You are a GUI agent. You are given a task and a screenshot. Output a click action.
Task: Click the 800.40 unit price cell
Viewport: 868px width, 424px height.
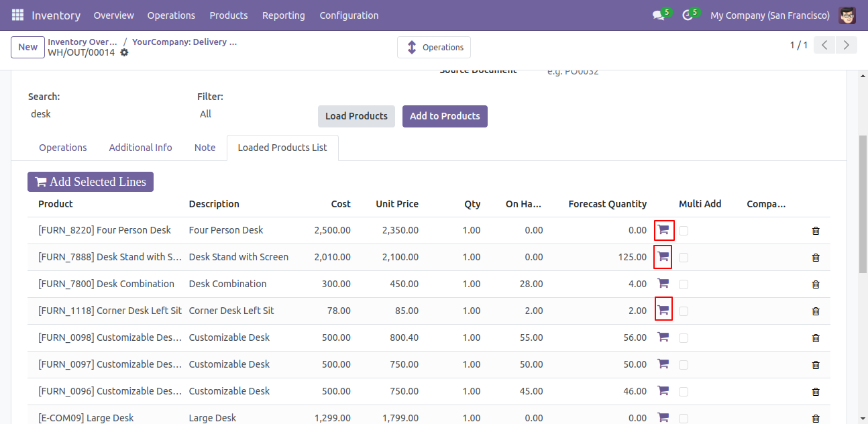[x=404, y=337]
